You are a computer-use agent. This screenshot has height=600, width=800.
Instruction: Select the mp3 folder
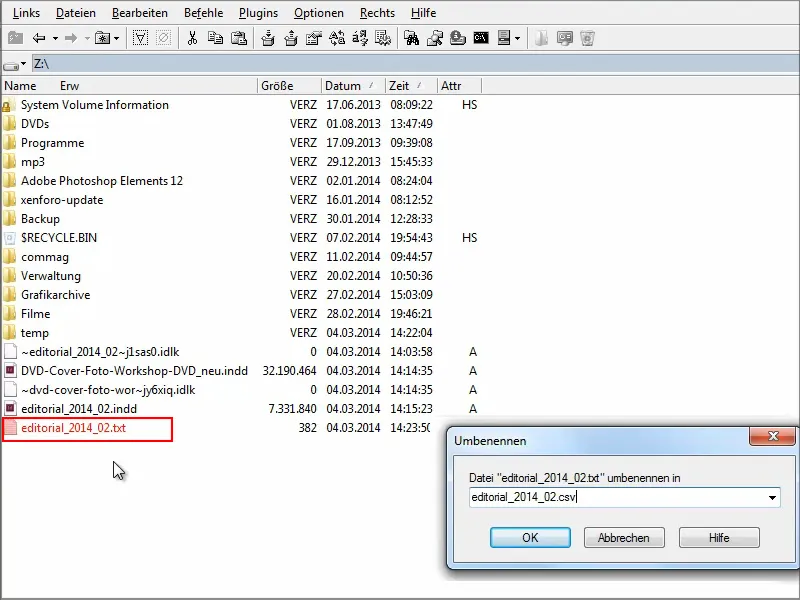33,162
